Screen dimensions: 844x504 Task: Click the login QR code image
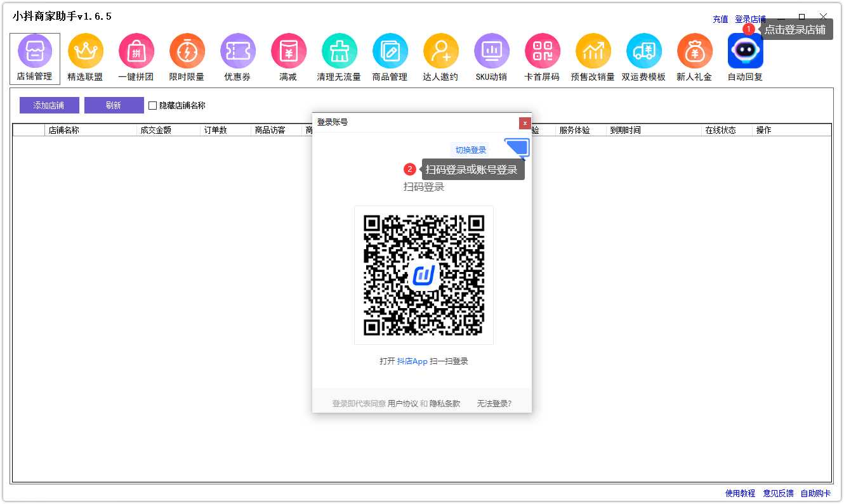click(x=423, y=275)
